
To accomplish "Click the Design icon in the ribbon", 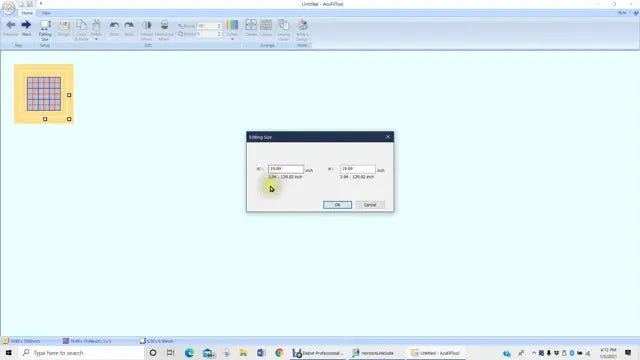I will point(64,28).
